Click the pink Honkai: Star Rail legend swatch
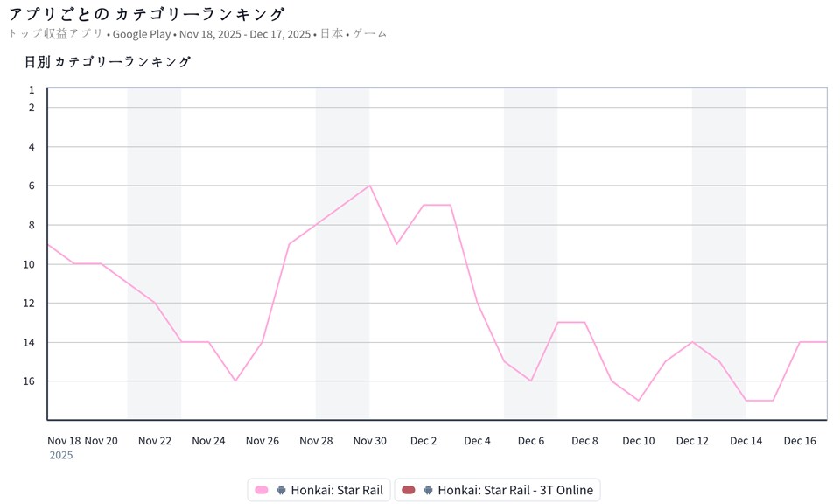840x504 pixels. click(262, 490)
